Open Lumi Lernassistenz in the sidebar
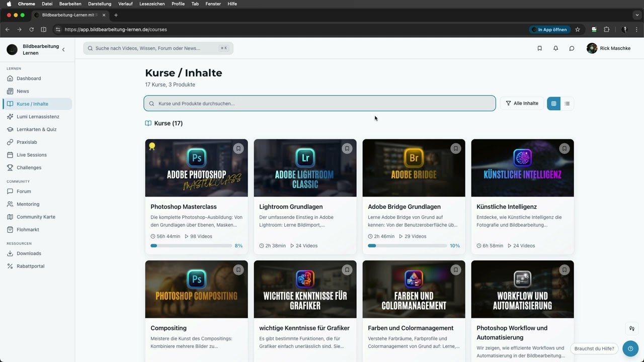Screen dimensions: 644x362 [37, 117]
